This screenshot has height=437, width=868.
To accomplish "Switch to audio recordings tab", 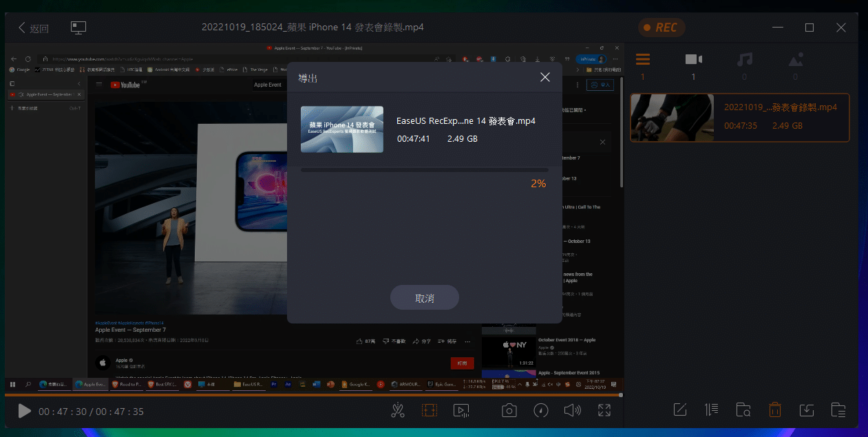I will [744, 60].
